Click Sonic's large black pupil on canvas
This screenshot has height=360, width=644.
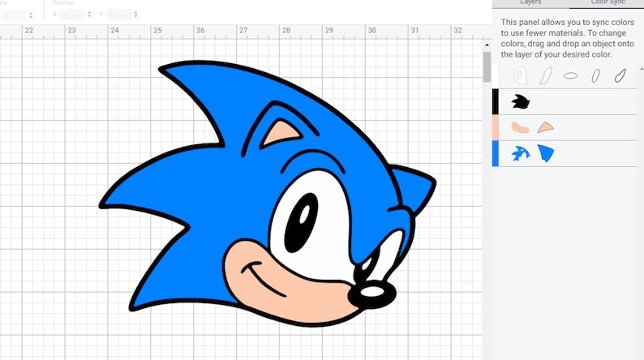pyautogui.click(x=302, y=222)
